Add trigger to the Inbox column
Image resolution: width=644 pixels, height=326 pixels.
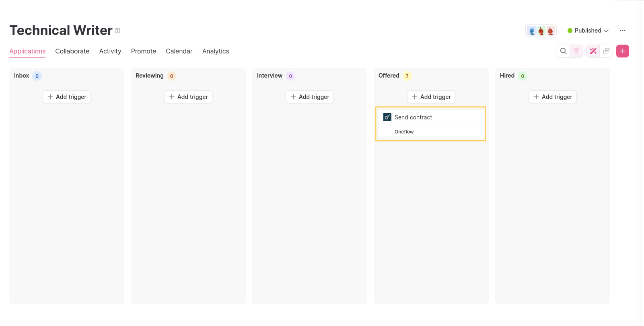67,97
